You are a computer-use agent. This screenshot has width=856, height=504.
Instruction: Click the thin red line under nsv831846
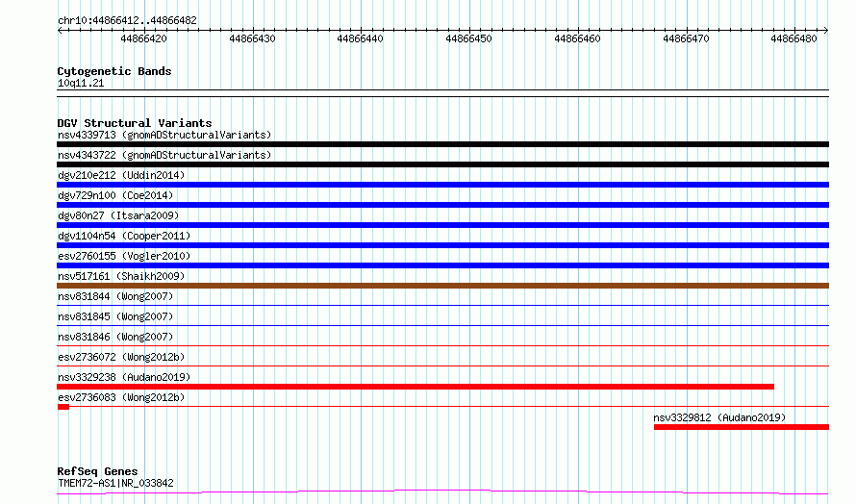tap(442, 345)
